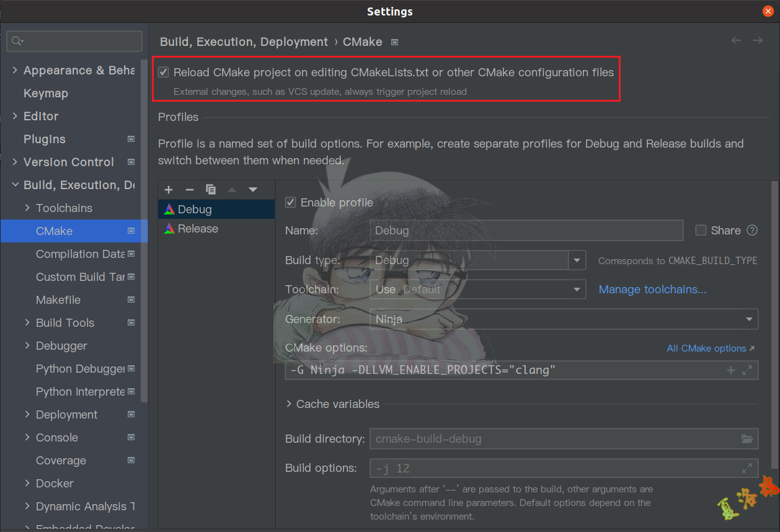
Task: Check the Share checkbox
Action: 700,230
